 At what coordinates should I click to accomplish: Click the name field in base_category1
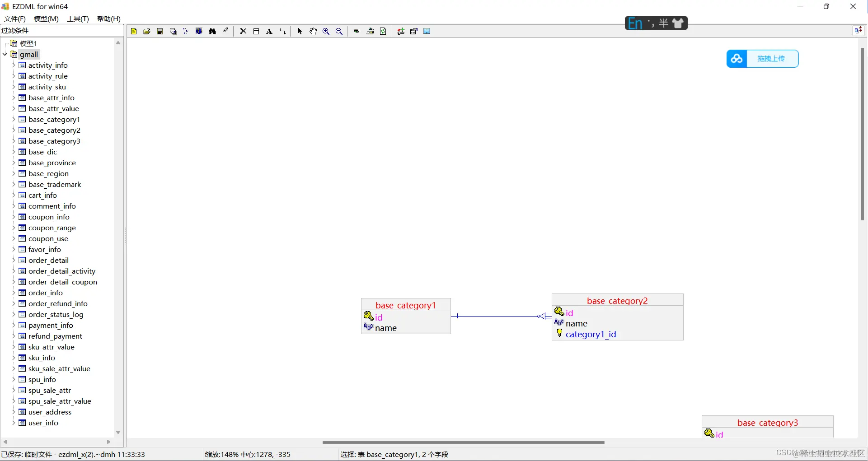[x=385, y=328]
